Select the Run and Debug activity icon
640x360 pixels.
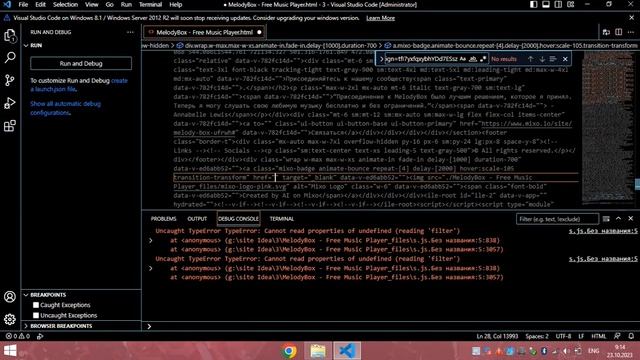coord(10,103)
